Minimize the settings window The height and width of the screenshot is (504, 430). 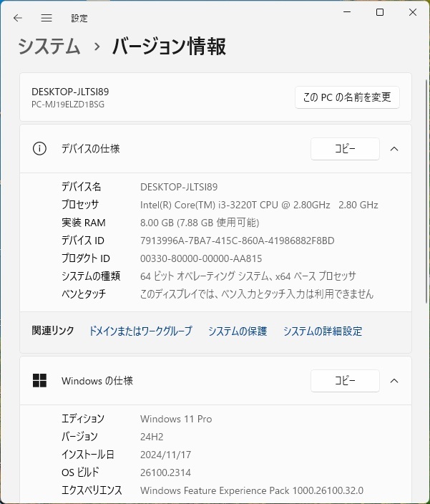pyautogui.click(x=347, y=12)
